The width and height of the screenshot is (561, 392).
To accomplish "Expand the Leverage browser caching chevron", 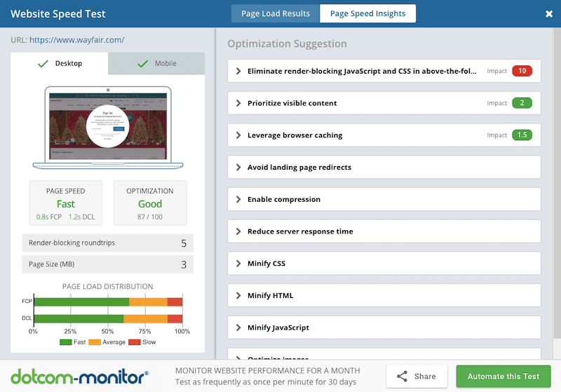I will click(238, 135).
